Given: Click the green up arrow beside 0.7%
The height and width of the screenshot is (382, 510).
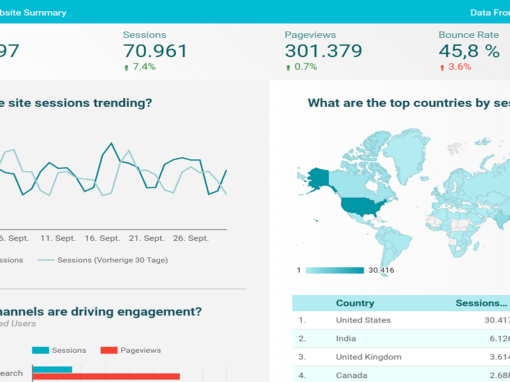Looking at the screenshot, I should (288, 68).
